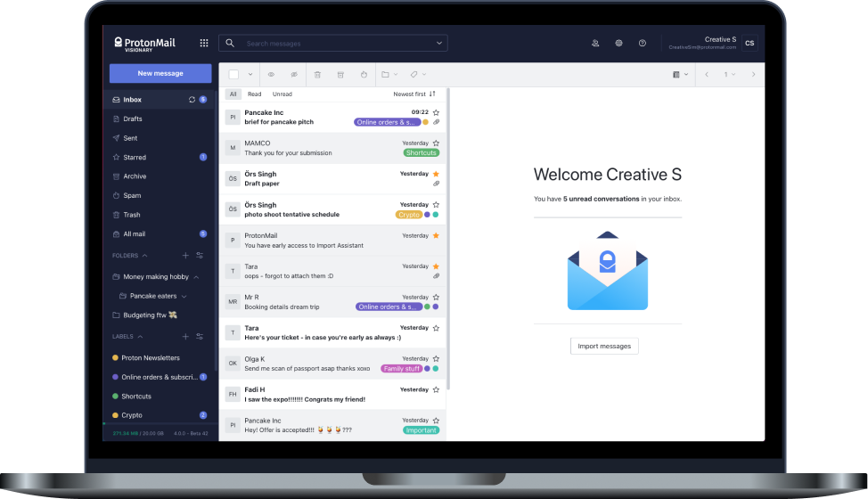The width and height of the screenshot is (868, 499).
Task: Star the Pancake Inc brief message
Action: [x=436, y=112]
